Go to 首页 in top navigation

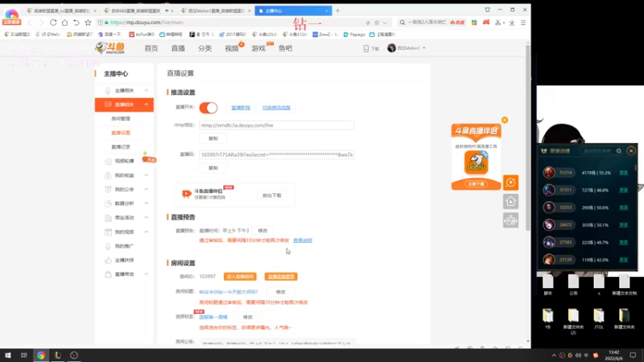point(151,48)
